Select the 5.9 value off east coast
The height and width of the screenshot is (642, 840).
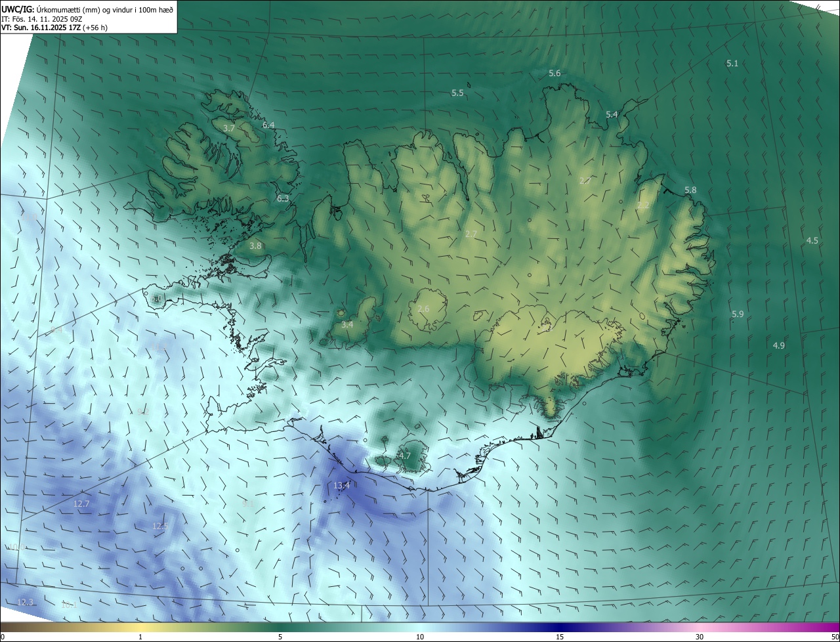738,314
